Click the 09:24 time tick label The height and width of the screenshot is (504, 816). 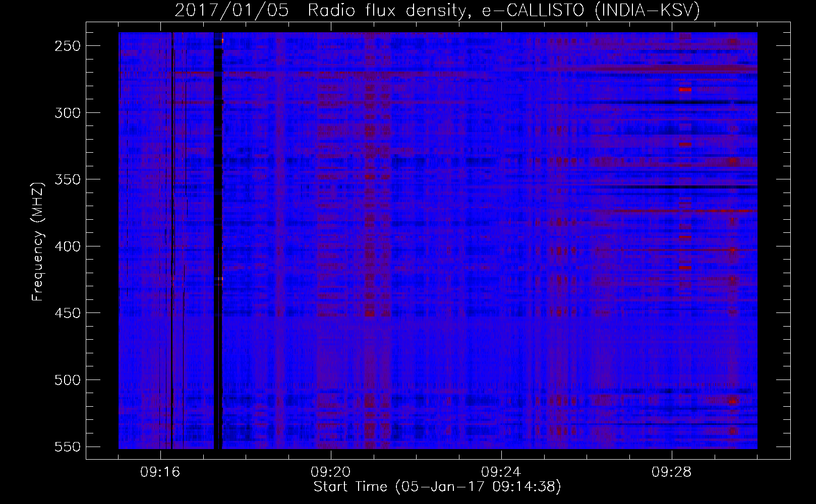(x=501, y=472)
